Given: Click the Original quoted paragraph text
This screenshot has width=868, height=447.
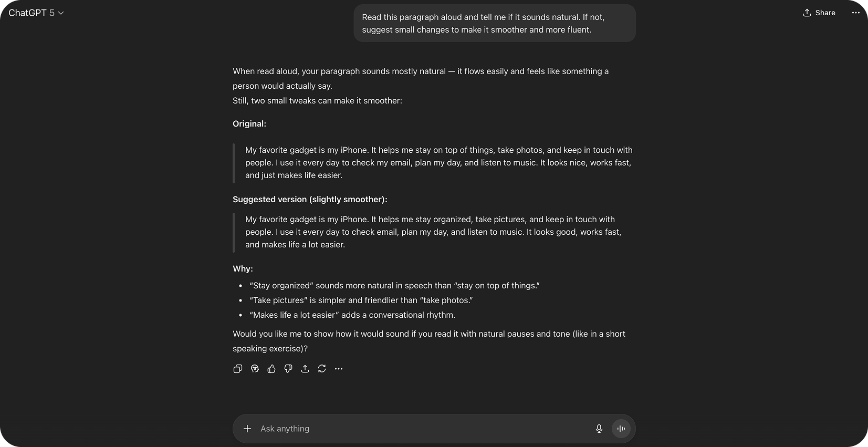Looking at the screenshot, I should coord(438,163).
